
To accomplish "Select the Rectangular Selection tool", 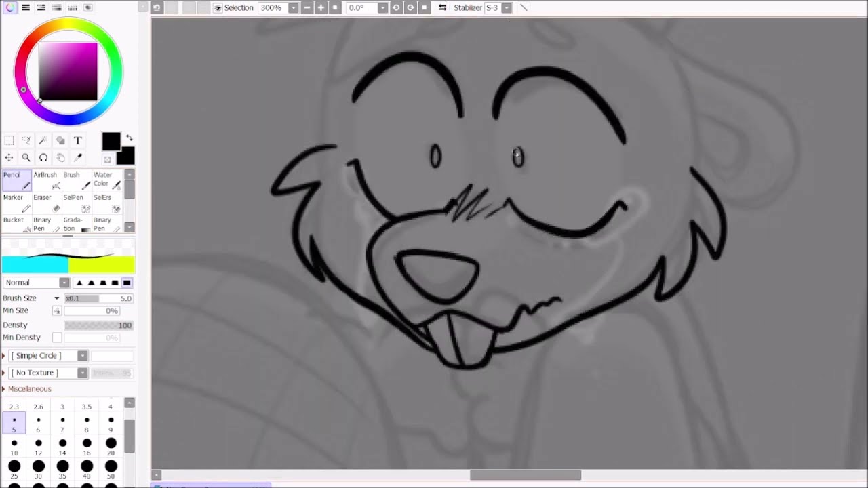I will (x=9, y=140).
